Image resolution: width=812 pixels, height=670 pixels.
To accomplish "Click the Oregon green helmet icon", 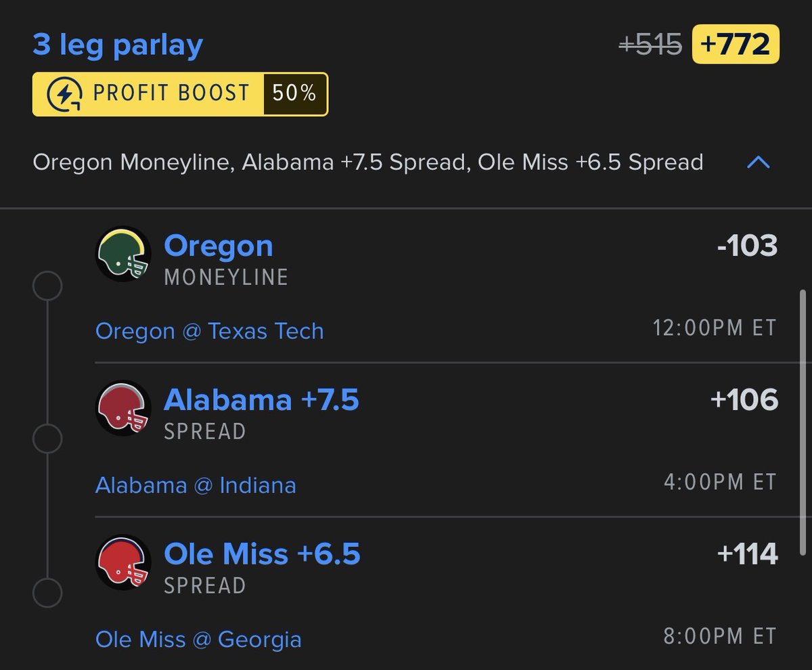I will [x=122, y=253].
